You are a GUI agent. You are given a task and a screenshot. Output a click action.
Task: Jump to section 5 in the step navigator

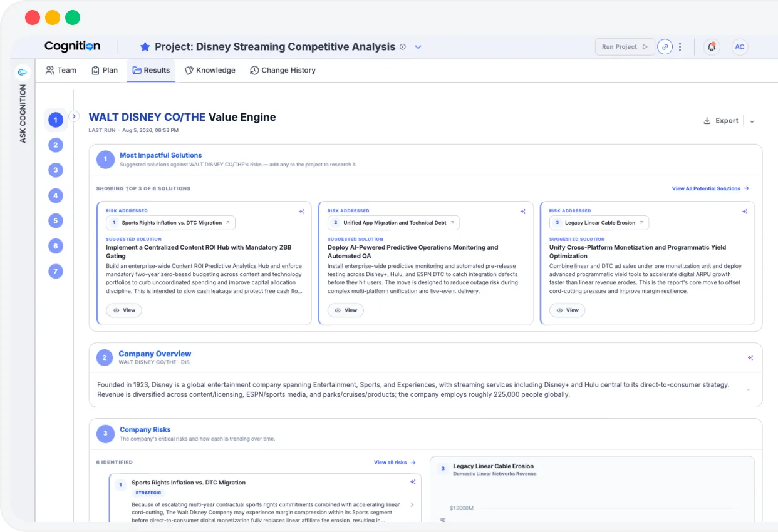(x=56, y=221)
